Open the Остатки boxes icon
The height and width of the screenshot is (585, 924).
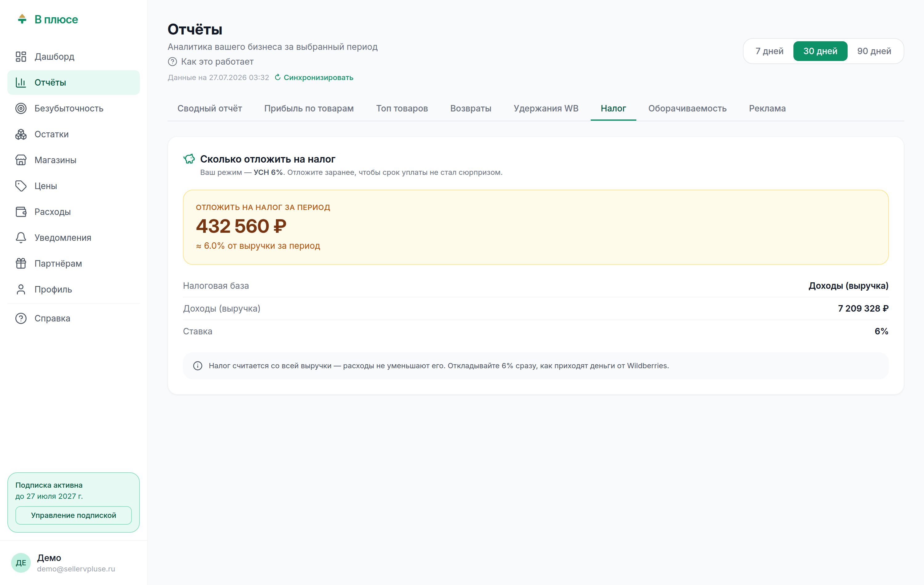click(x=21, y=134)
